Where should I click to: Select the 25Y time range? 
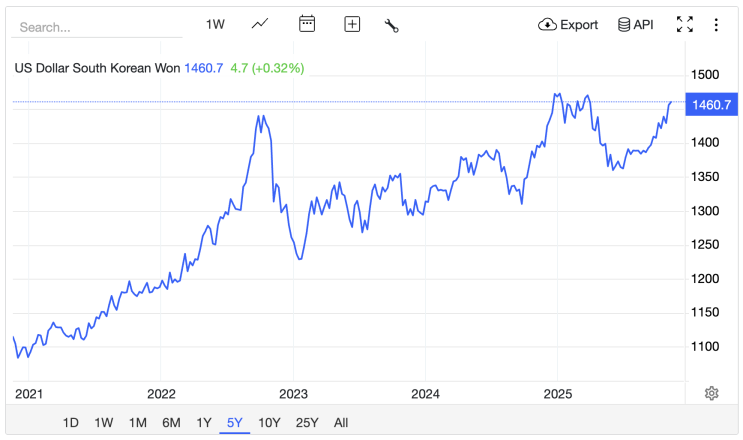[307, 422]
